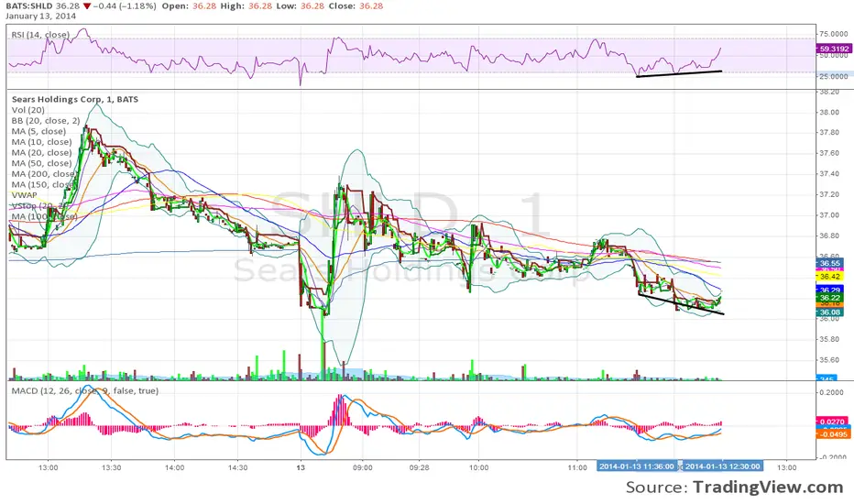This screenshot has height=504, width=854.
Task: Select the MA (100, close) label
Action: (44, 216)
